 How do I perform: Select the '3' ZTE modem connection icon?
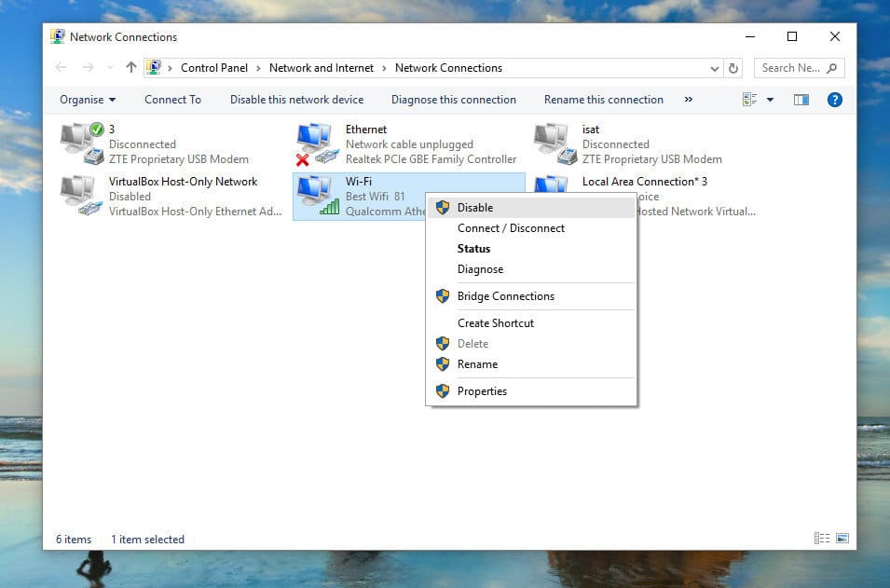(x=82, y=144)
